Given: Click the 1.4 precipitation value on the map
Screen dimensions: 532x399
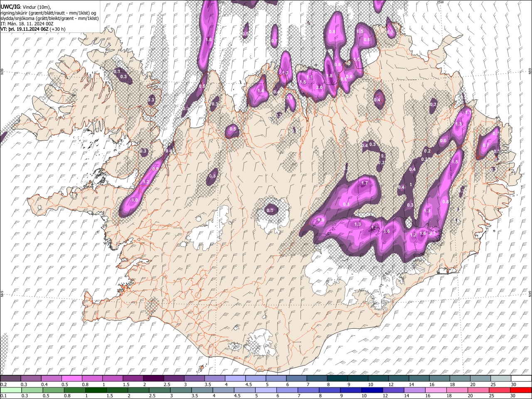Looking at the screenshot, I should tap(261, 91).
